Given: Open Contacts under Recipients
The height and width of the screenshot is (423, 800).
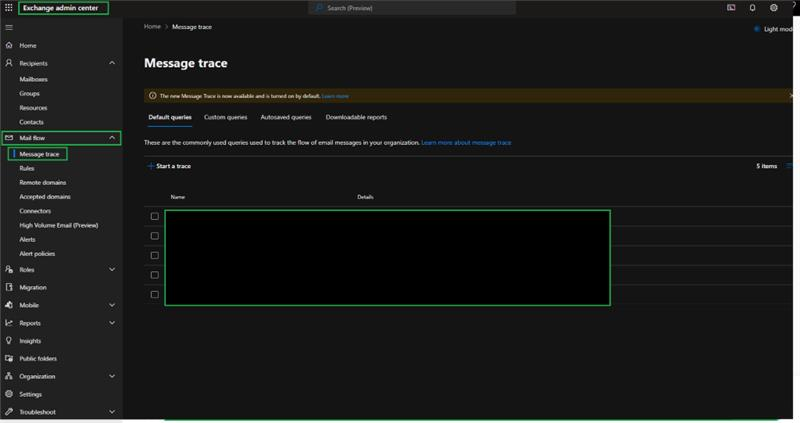Looking at the screenshot, I should [32, 122].
